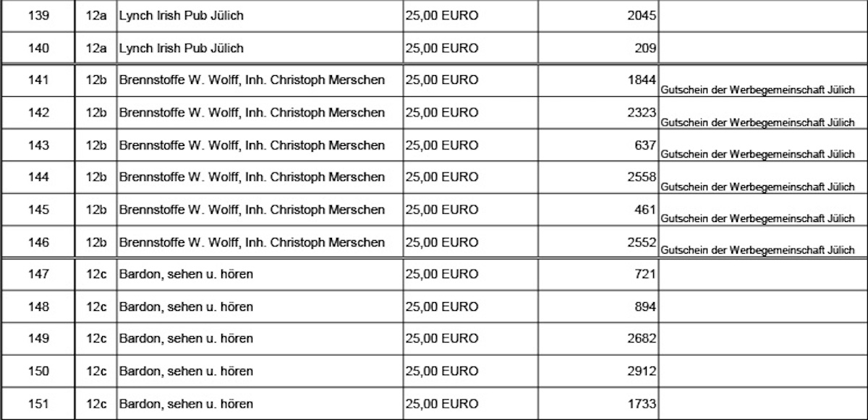
Task: Select row number 139 cell
Action: coord(38,16)
